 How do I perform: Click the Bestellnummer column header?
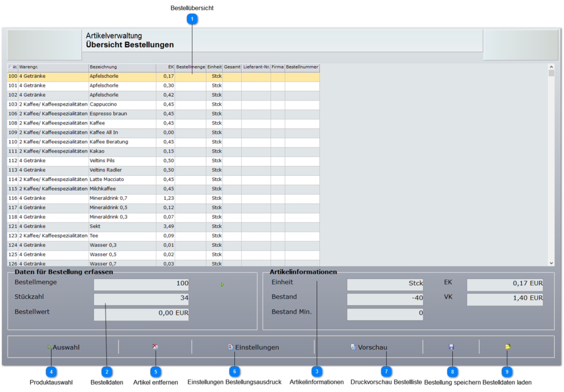[302, 67]
